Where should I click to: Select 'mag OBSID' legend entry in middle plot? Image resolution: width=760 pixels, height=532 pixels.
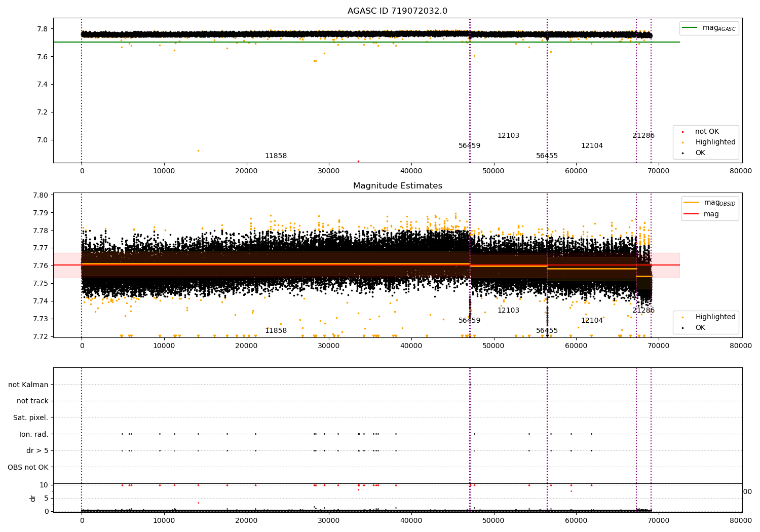point(709,203)
